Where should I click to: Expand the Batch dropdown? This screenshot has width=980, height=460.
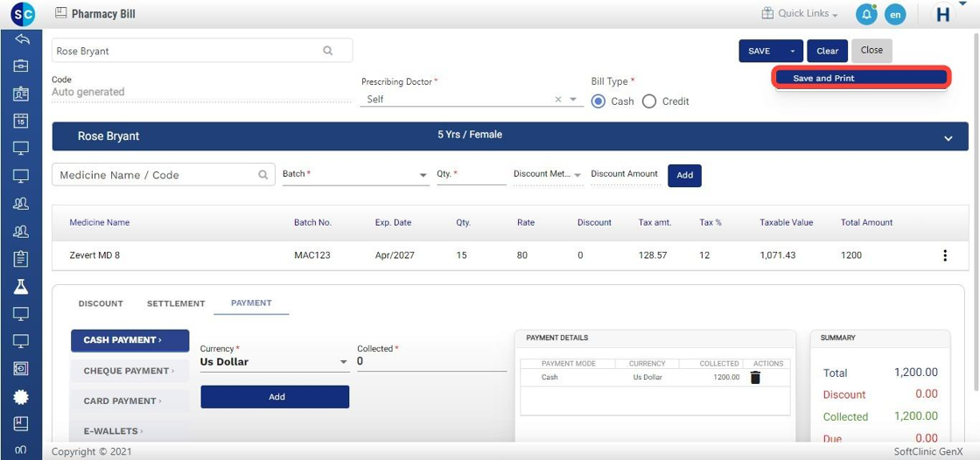click(x=423, y=176)
